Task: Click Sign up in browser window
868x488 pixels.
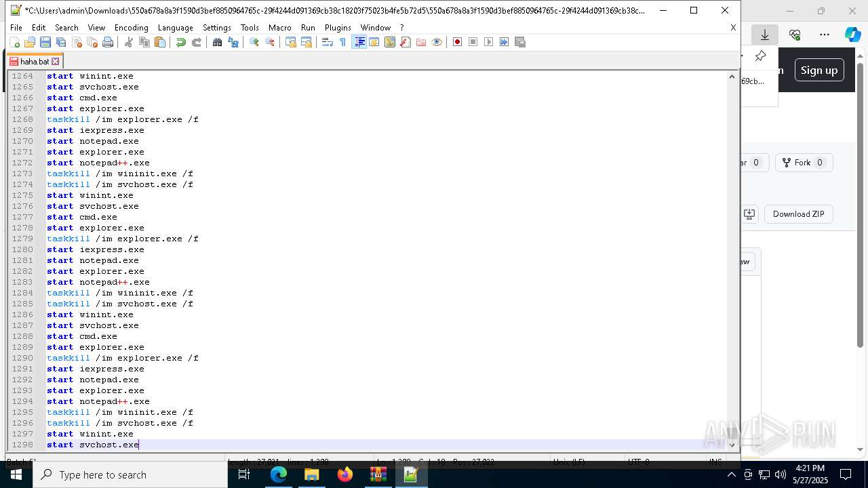Action: [819, 70]
